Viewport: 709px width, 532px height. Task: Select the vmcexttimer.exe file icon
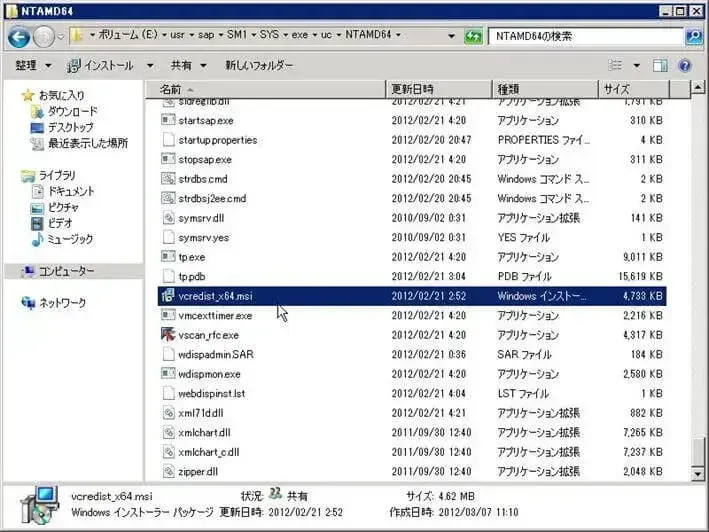click(x=168, y=315)
